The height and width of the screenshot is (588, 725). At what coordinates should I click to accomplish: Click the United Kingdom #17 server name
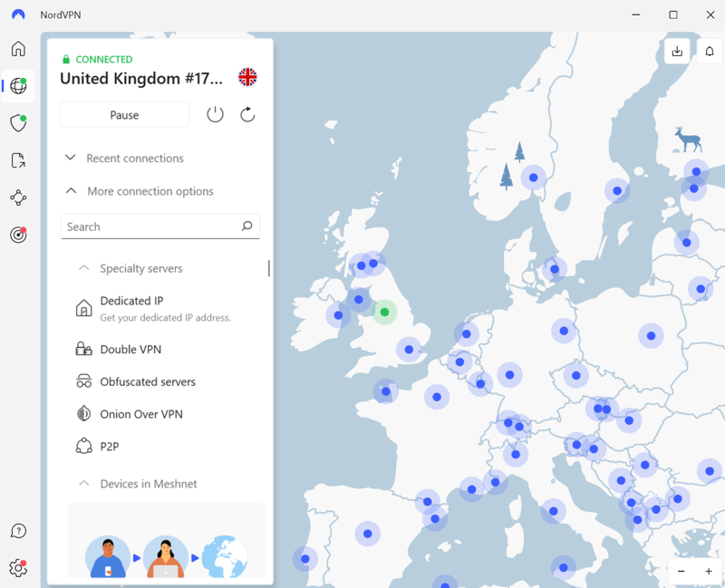pyautogui.click(x=141, y=78)
